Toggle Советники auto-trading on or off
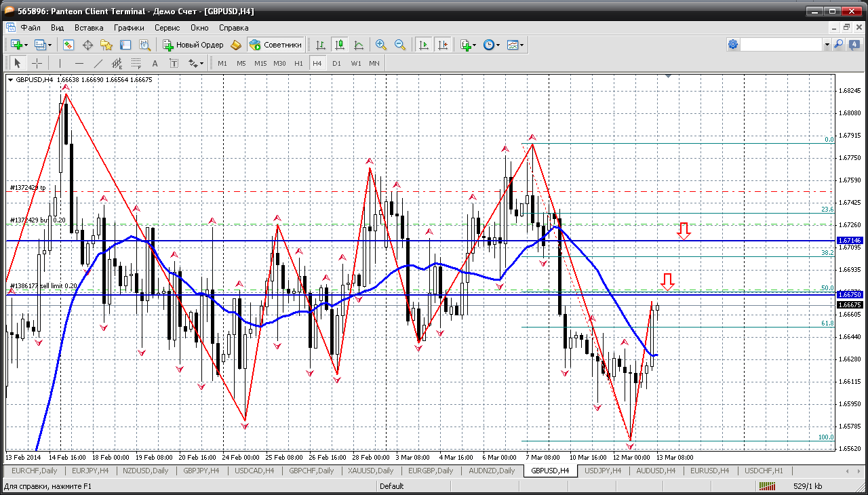The width and height of the screenshot is (868, 495). 275,45
